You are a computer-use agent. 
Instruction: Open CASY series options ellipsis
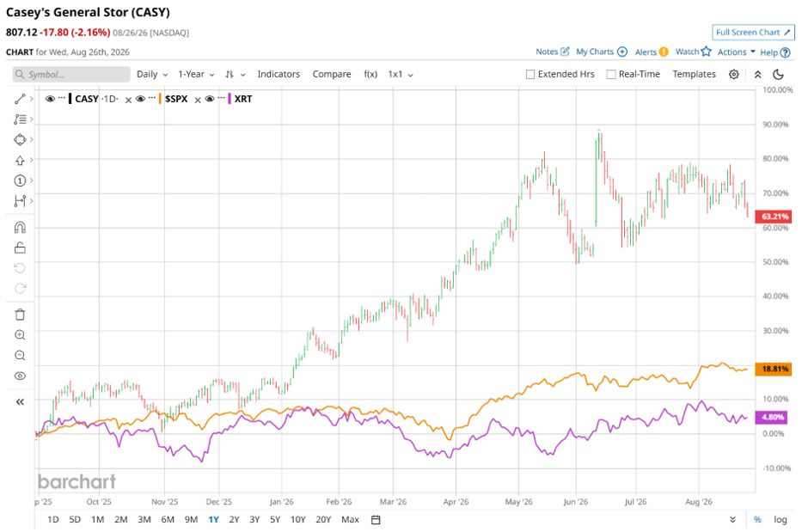pyautogui.click(x=62, y=98)
